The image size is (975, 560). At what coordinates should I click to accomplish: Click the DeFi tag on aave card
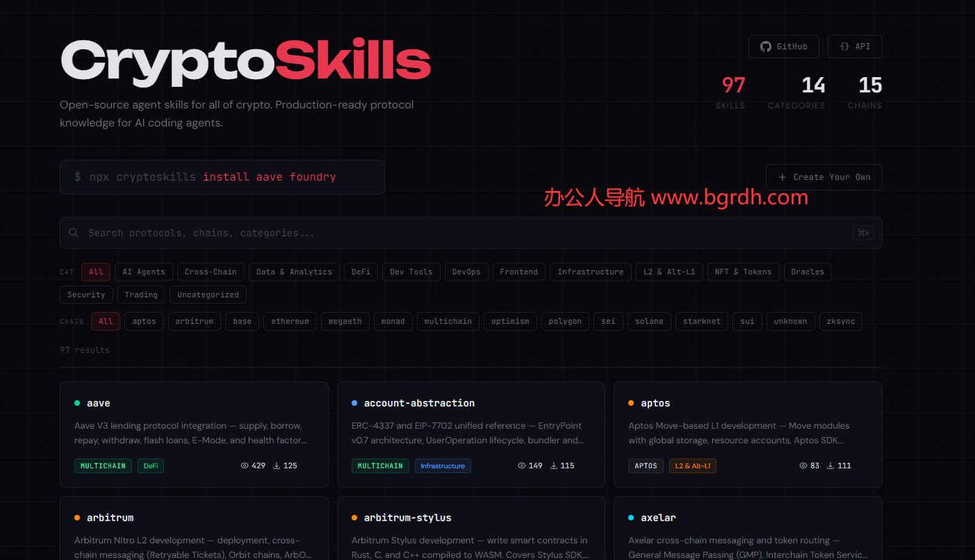pyautogui.click(x=151, y=466)
